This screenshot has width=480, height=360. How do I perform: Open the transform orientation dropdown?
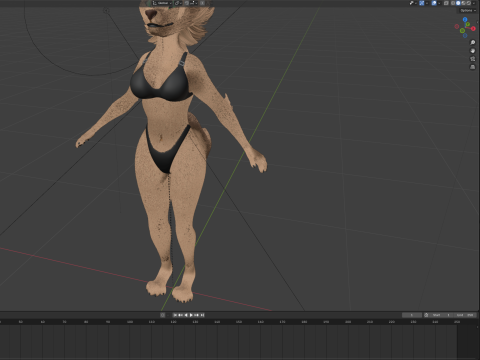[162, 3]
